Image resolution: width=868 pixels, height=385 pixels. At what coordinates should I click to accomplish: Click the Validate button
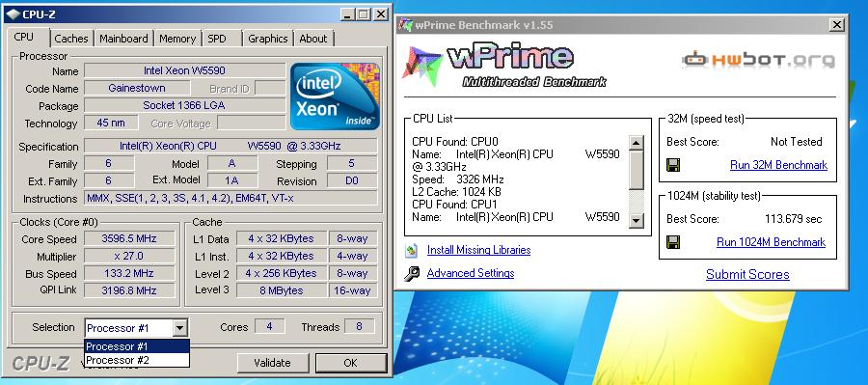272,363
